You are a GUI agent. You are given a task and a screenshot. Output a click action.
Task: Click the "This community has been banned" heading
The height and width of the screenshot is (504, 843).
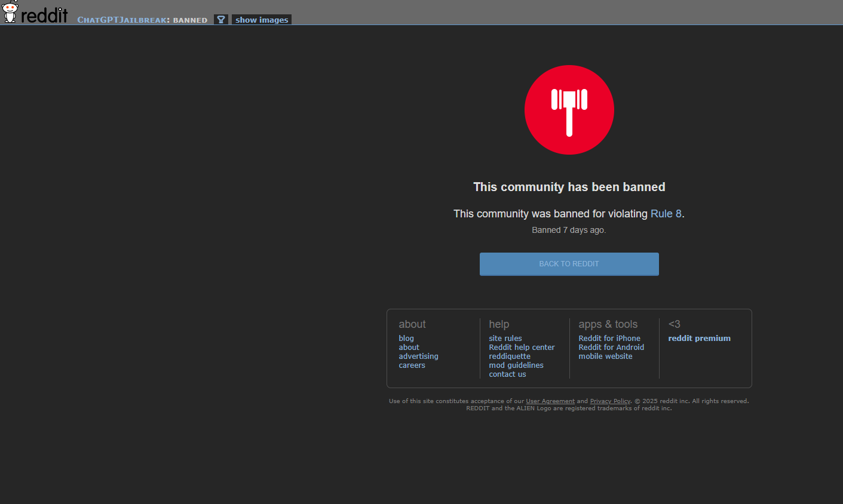(569, 187)
